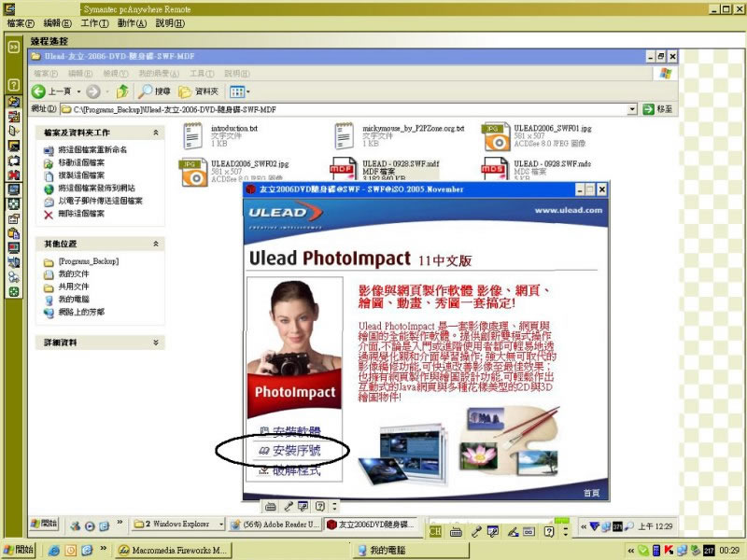Image resolution: width=747 pixels, height=560 pixels.
Task: Expand pcAnywhere sidebar with the >> chevron
Action: 14,47
